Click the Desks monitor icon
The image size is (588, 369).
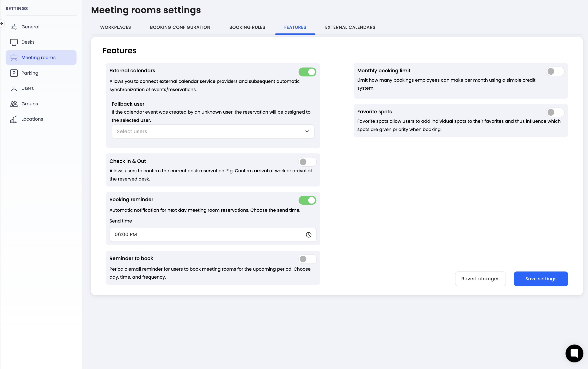tap(14, 42)
